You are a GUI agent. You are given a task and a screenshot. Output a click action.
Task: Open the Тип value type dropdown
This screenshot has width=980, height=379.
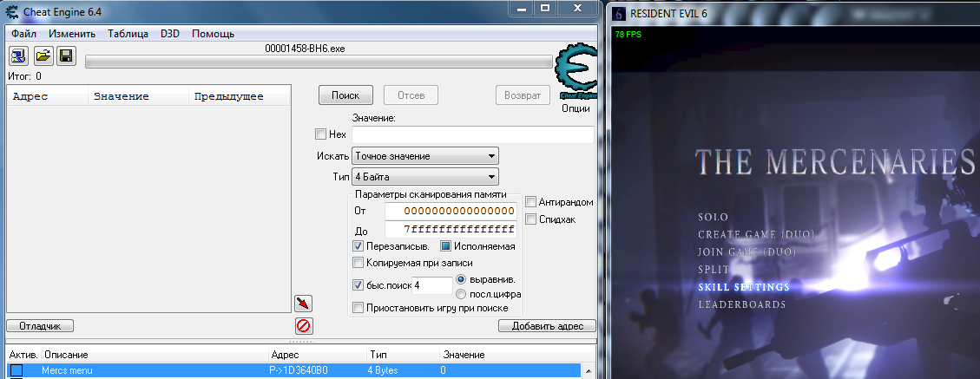click(425, 177)
